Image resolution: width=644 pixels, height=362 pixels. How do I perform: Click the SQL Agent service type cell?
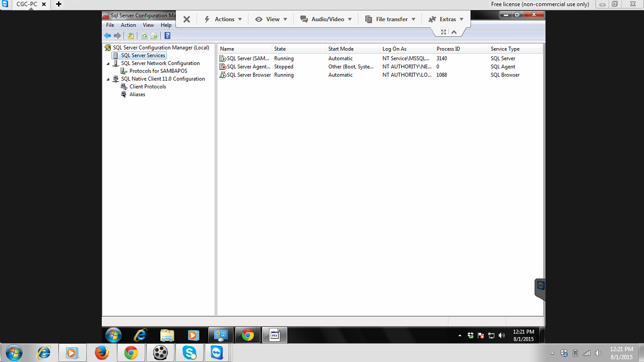pos(503,67)
